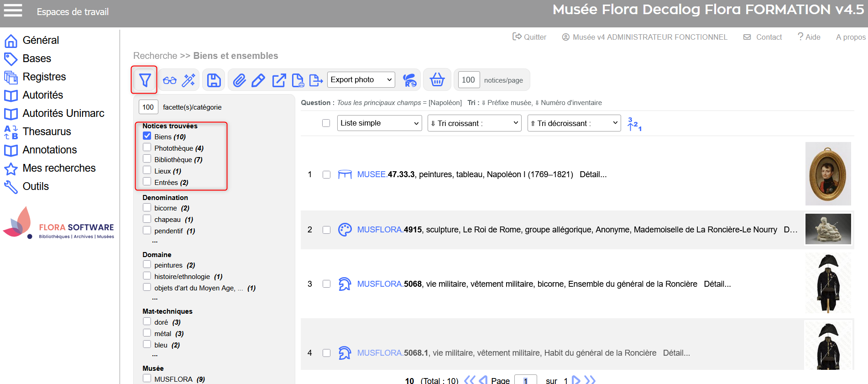
Task: Click the Napoléon portrait thumbnail
Action: coord(828,174)
